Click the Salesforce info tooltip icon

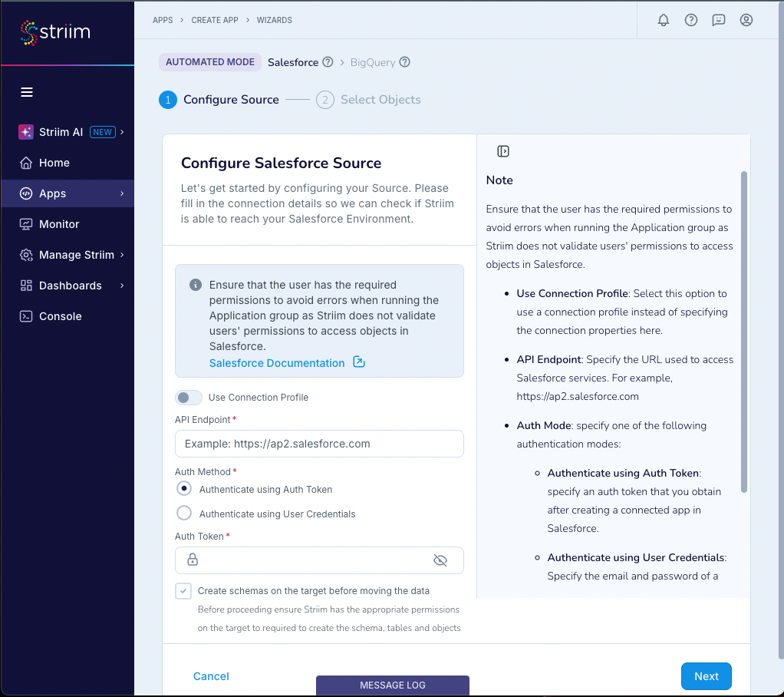[328, 61]
